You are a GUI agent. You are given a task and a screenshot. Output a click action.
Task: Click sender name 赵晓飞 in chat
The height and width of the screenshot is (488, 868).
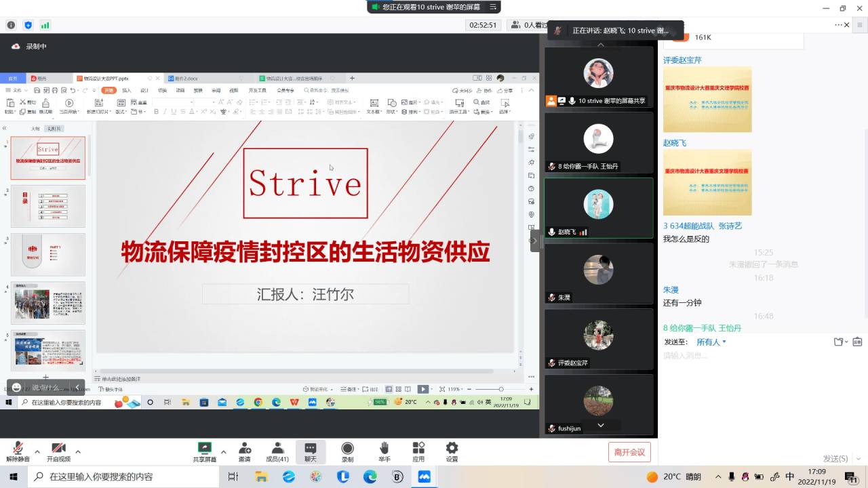click(675, 143)
